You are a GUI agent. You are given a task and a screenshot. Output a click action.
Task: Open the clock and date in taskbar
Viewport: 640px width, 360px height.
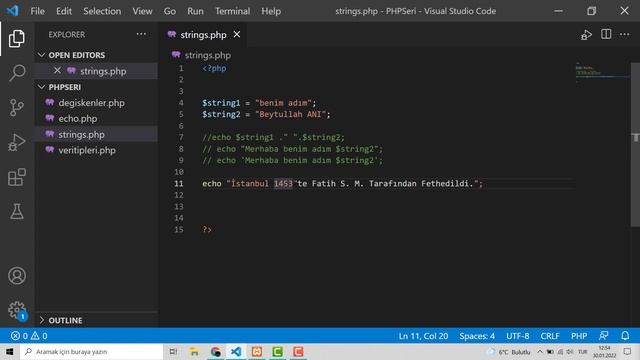tap(604, 351)
